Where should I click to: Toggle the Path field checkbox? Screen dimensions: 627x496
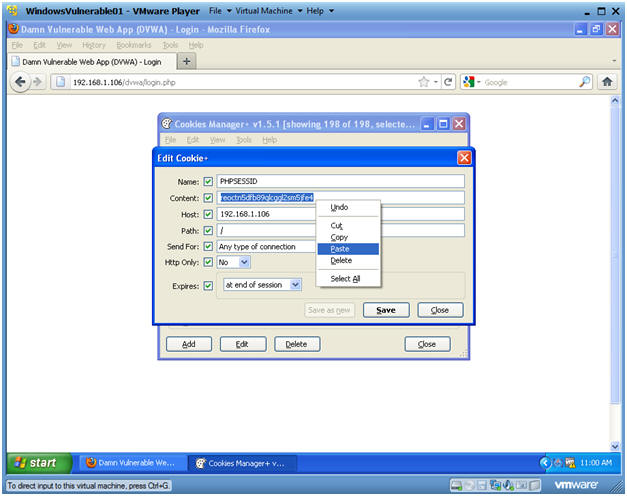(208, 231)
